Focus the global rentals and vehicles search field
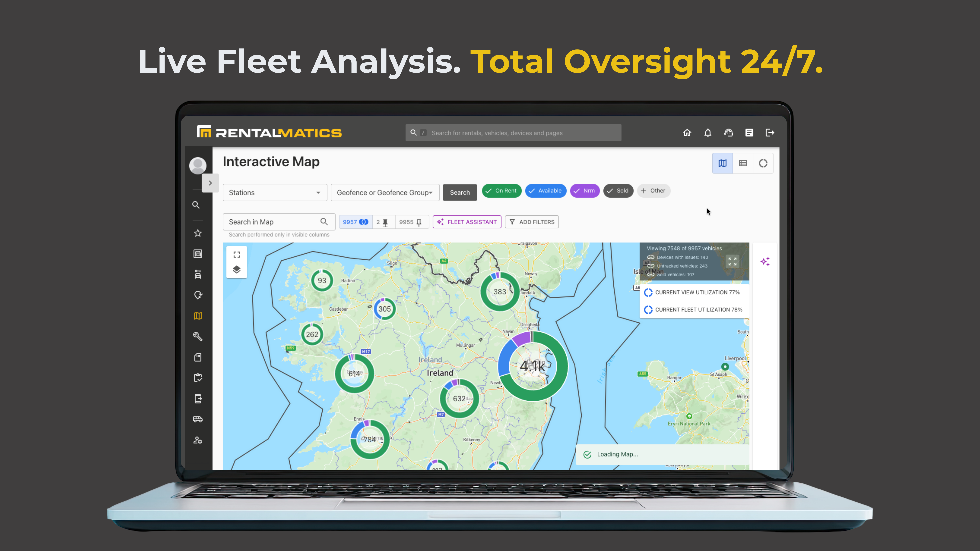This screenshot has width=980, height=551. [513, 133]
